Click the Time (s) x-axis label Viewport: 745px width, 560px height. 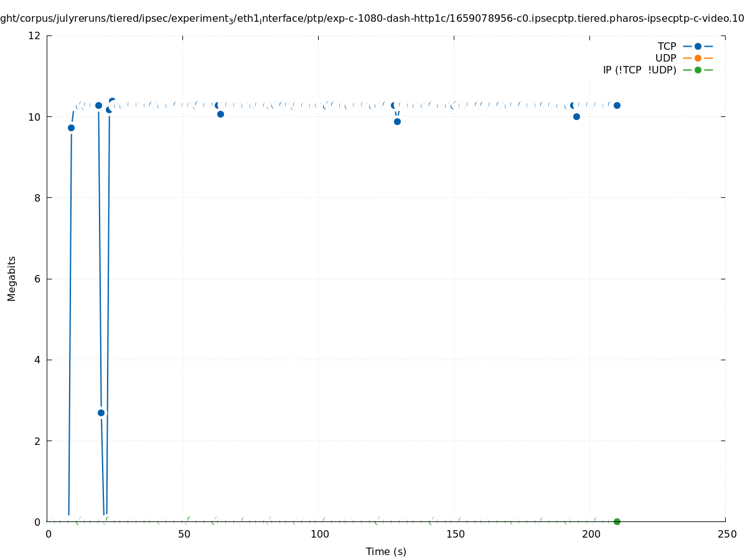coord(386,551)
